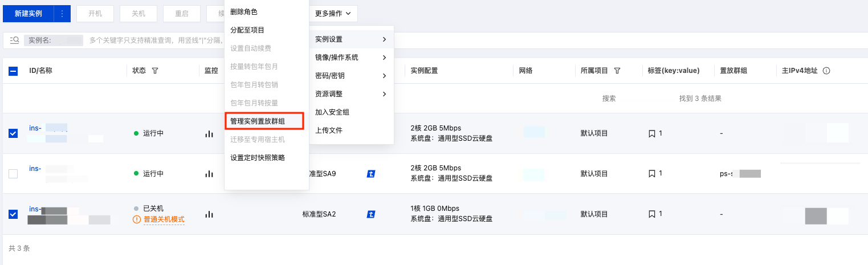Click the info icon next to 主IPv4地址
Viewport: 868px width, 265px height.
pos(826,71)
